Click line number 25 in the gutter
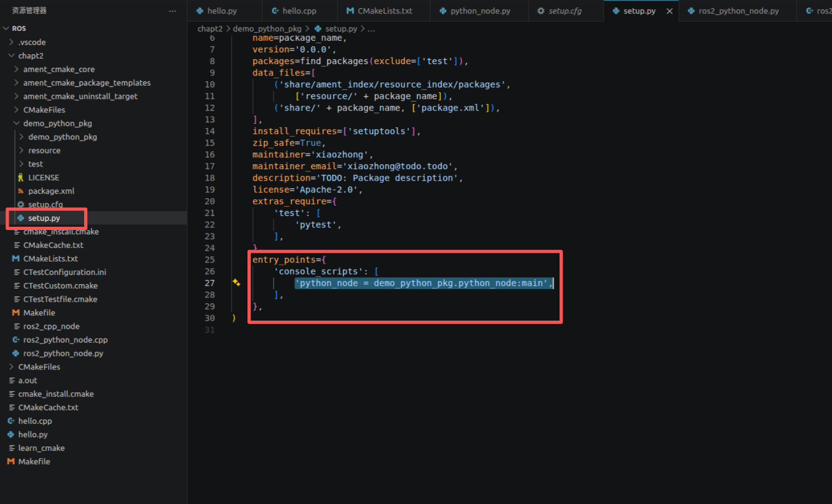This screenshot has width=832, height=504. (x=209, y=259)
